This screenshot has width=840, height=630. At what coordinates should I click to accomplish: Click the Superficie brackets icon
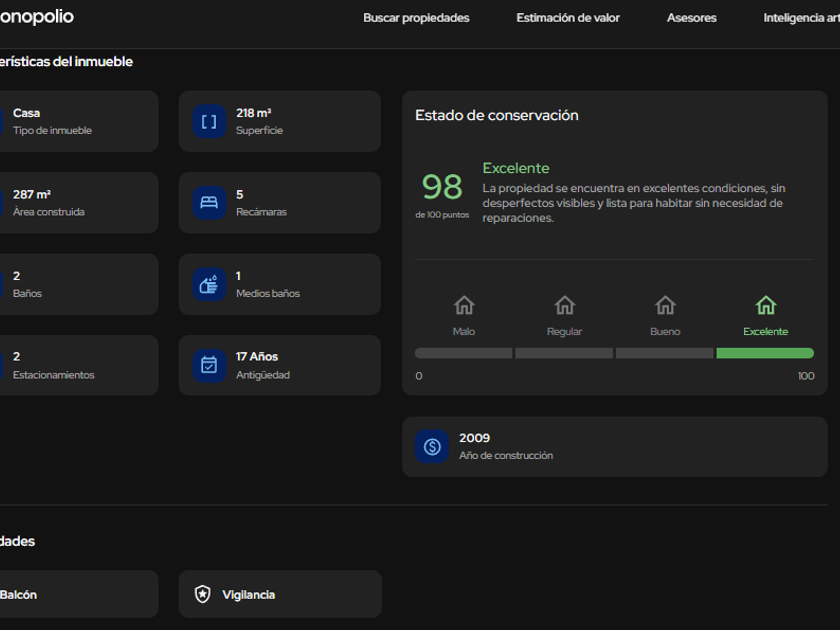(209, 122)
